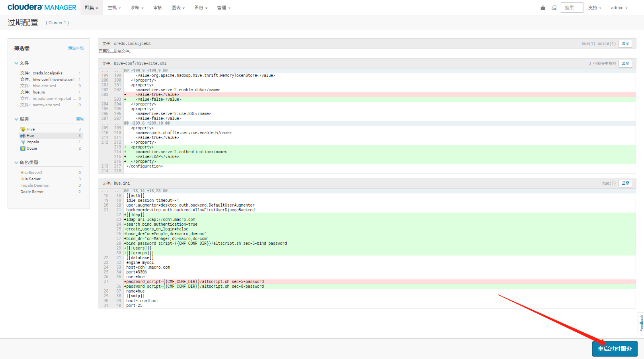The image size is (644, 359).
Task: Select the Impala service filter label
Action: point(33,142)
